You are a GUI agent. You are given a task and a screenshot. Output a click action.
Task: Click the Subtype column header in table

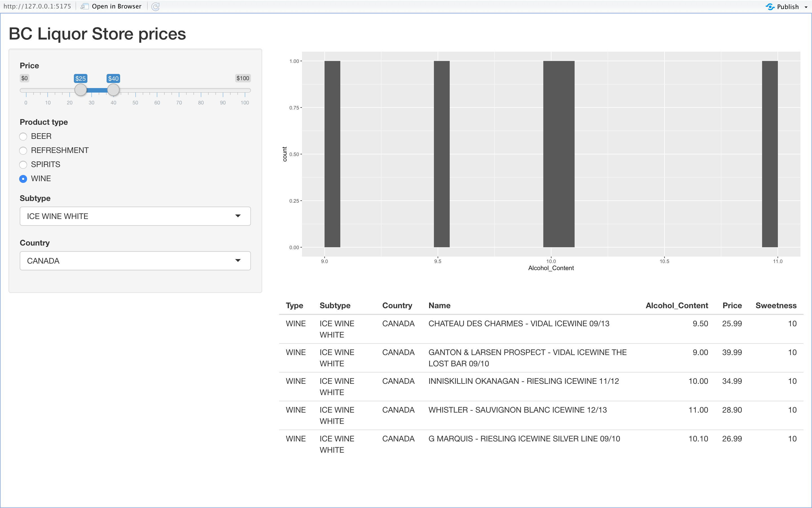point(335,305)
